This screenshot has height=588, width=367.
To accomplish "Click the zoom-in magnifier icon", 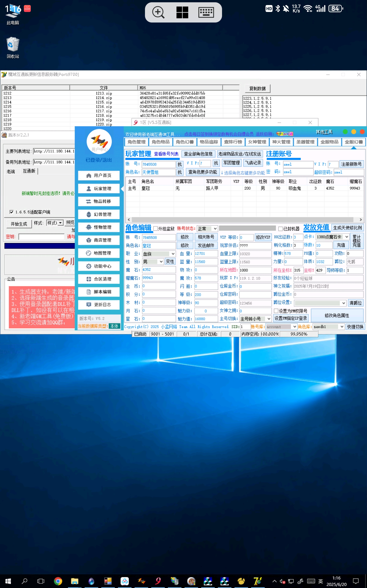I will tap(158, 12).
